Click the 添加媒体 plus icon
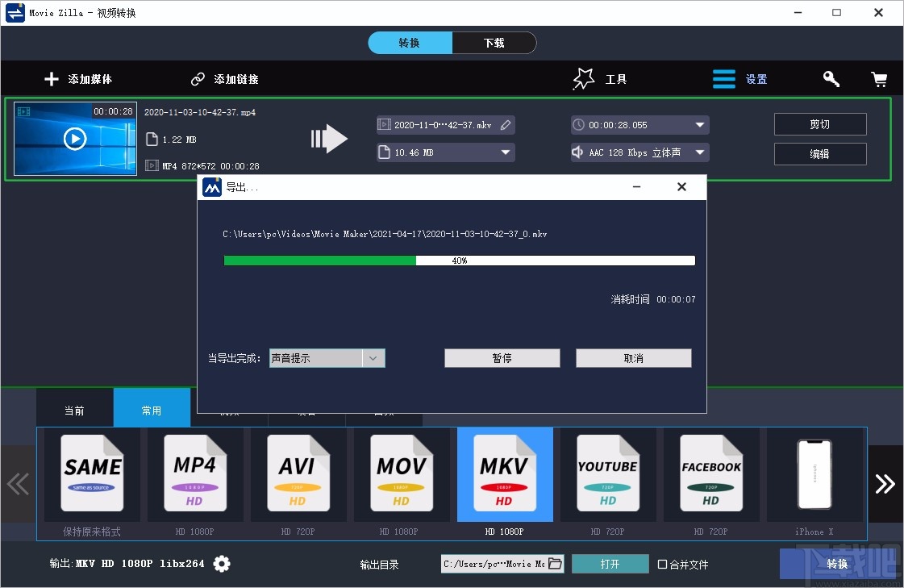This screenshot has height=588, width=904. 51,78
